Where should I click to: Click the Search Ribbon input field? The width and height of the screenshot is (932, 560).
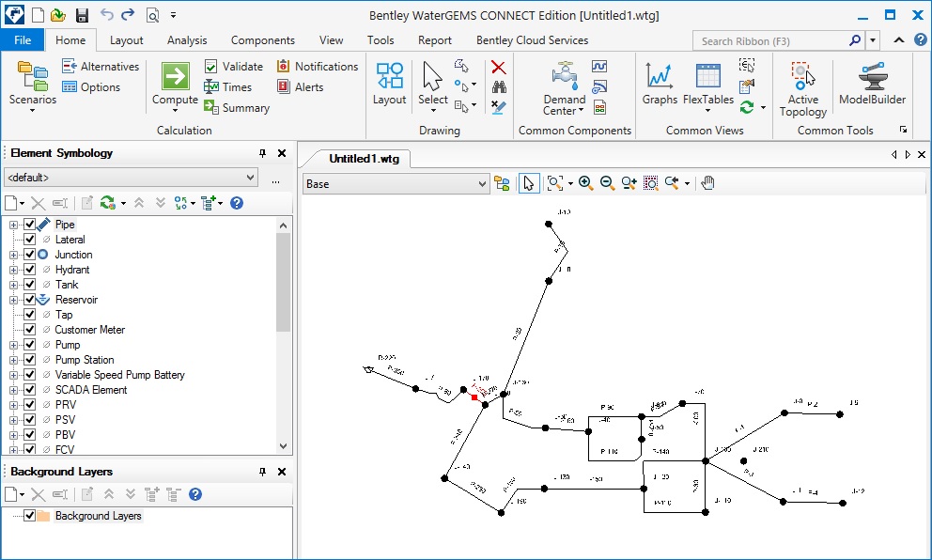[x=770, y=41]
